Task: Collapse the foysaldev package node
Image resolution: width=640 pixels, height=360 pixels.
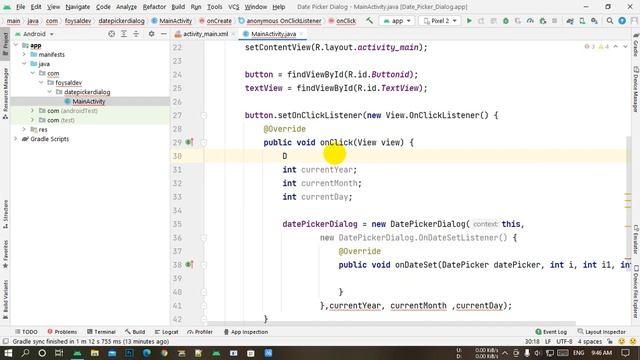Action: (41, 82)
